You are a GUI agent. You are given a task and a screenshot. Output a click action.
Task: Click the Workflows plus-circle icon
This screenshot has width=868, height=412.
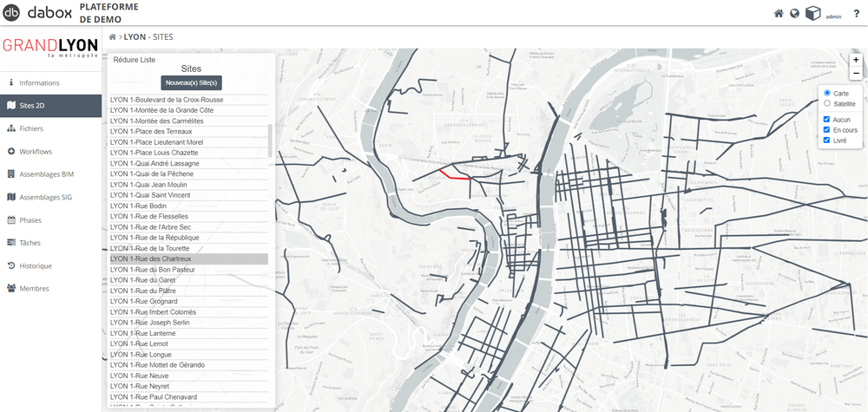tap(11, 152)
